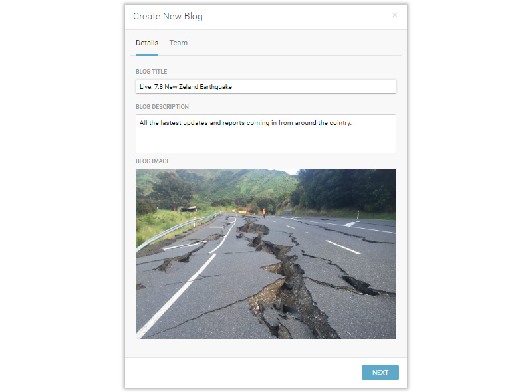Click the "BLOG TITLE" field label
532x392 pixels.
(152, 72)
